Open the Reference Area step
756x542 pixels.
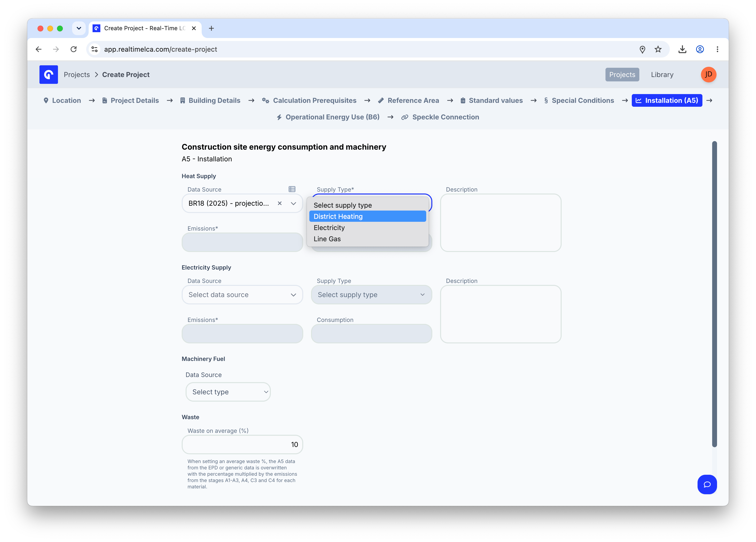tap(409, 100)
